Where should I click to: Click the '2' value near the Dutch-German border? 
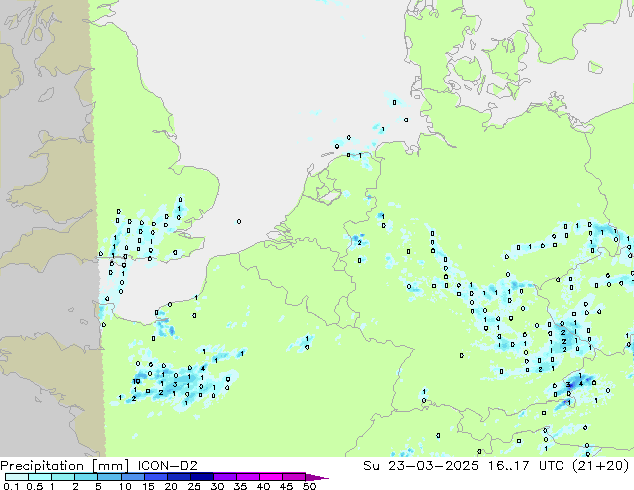point(359,243)
